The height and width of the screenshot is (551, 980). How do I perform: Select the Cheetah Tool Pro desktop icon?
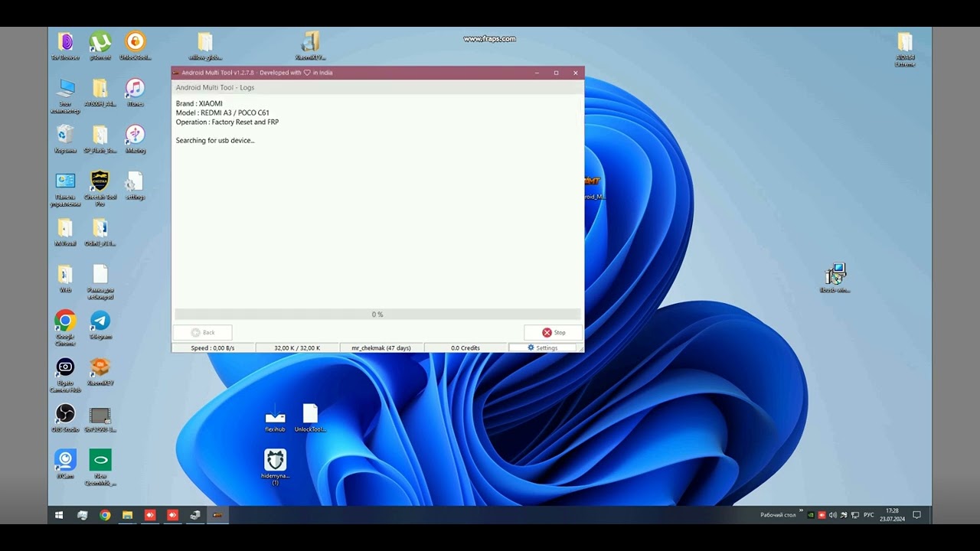[x=100, y=189]
